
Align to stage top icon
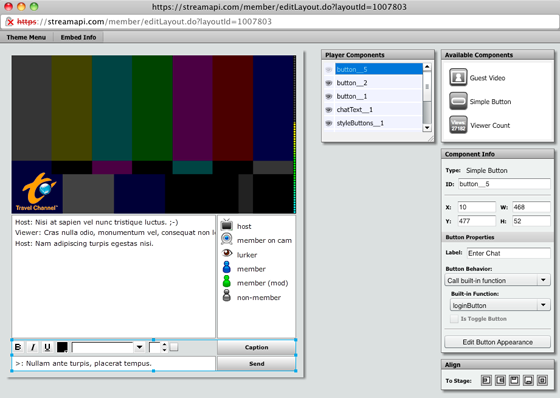[514, 380]
